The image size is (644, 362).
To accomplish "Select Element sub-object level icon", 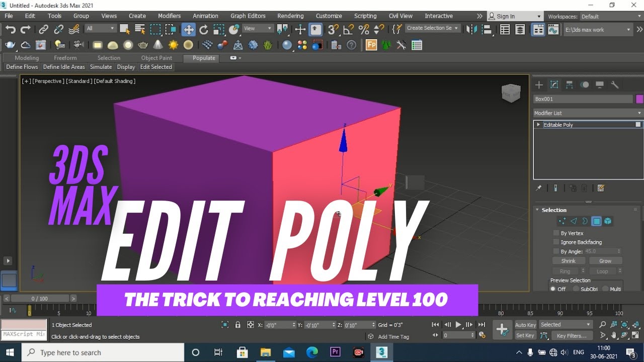I will (x=608, y=221).
